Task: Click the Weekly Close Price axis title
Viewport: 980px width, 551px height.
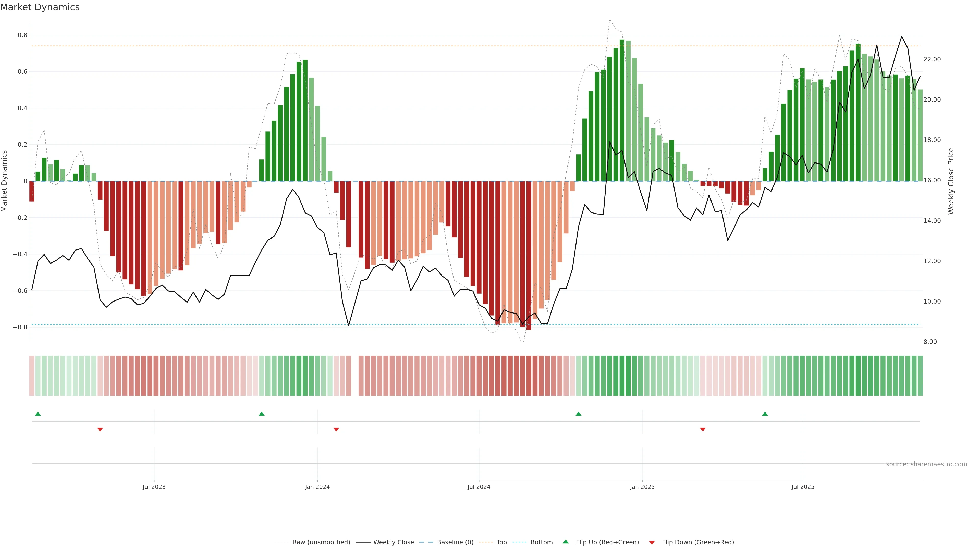Action: click(951, 181)
